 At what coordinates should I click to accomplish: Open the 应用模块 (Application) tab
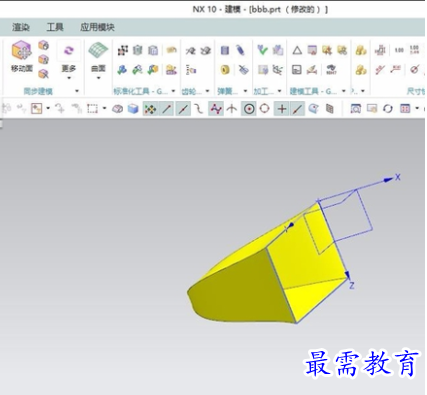click(97, 27)
